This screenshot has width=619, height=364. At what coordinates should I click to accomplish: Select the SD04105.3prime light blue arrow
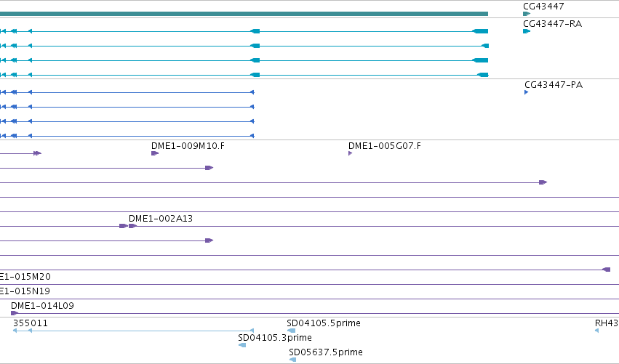tap(242, 345)
